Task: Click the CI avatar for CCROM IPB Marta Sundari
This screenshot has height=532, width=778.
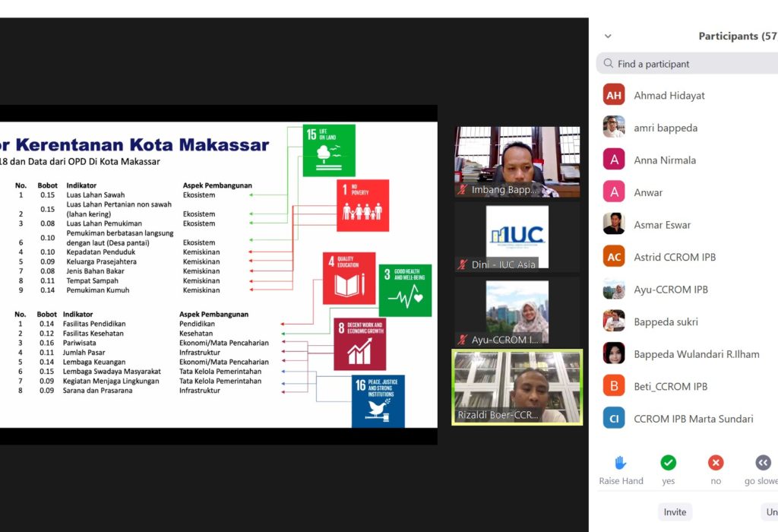Action: pos(613,418)
